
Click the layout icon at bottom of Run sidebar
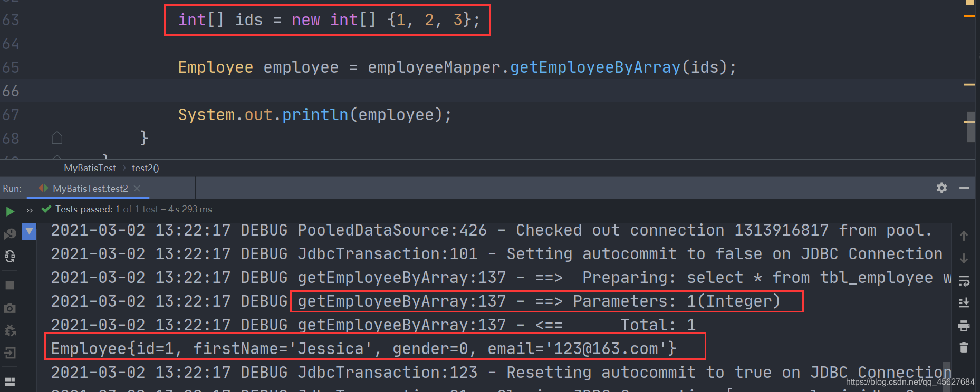pyautogui.click(x=9, y=381)
